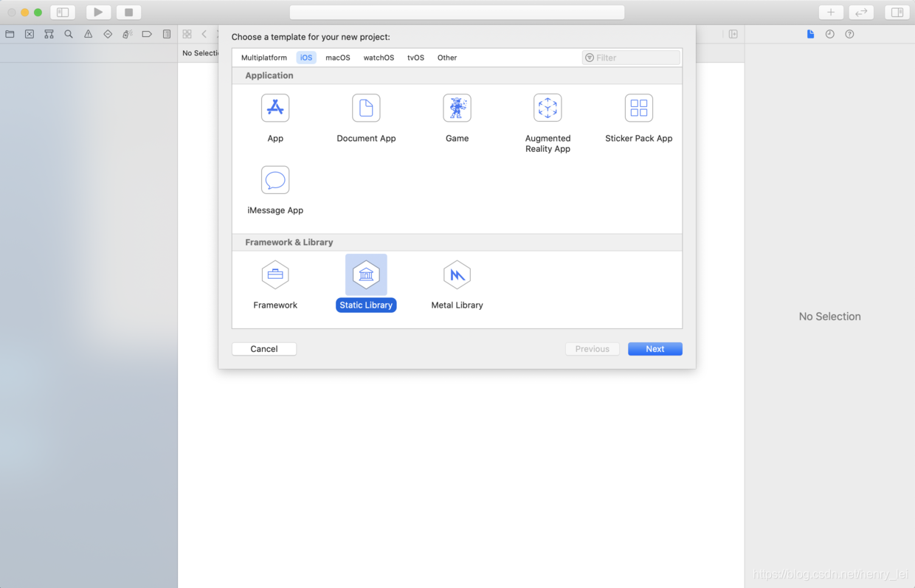915x588 pixels.
Task: Select the Framework template
Action: point(275,274)
